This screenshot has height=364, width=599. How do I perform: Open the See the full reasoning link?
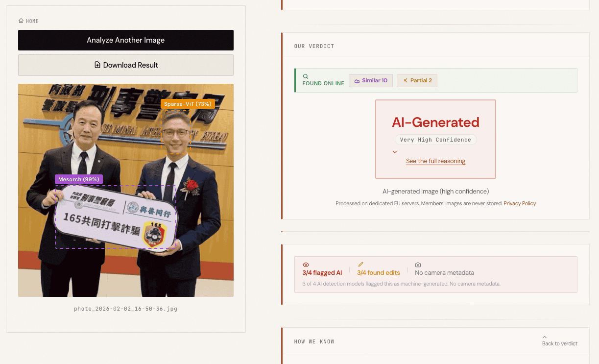pos(435,161)
